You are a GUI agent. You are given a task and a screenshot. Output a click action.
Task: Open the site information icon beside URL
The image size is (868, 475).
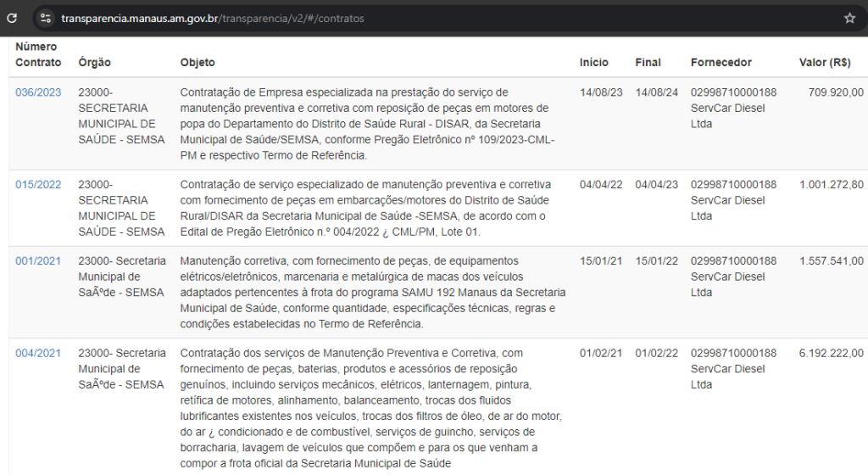(46, 18)
